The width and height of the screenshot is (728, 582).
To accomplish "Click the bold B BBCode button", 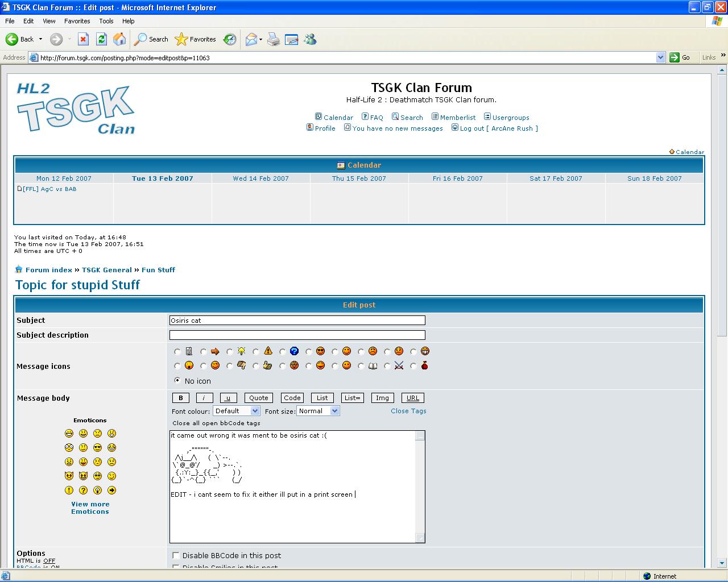I will coord(181,398).
